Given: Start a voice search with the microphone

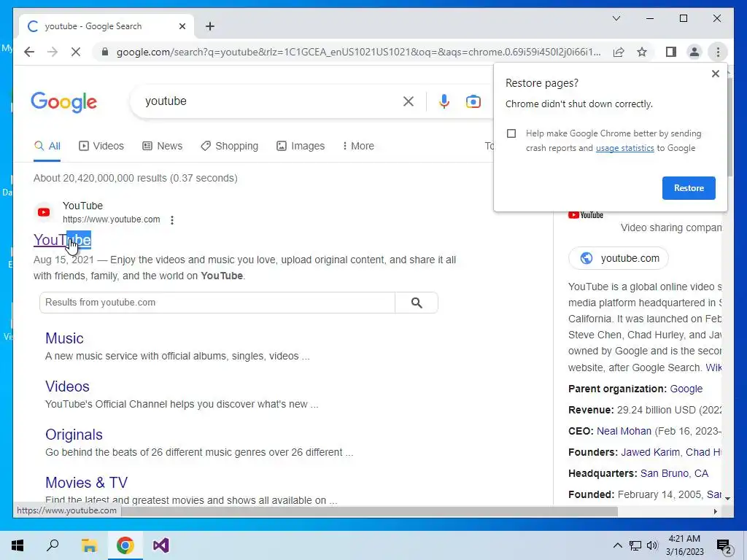Looking at the screenshot, I should pyautogui.click(x=444, y=101).
